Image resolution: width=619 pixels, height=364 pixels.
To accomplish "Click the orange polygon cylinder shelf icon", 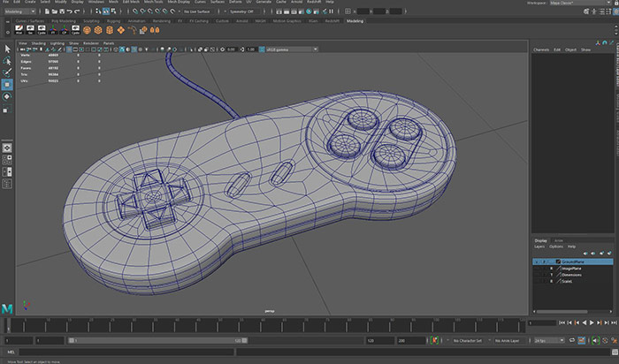I will (110, 30).
